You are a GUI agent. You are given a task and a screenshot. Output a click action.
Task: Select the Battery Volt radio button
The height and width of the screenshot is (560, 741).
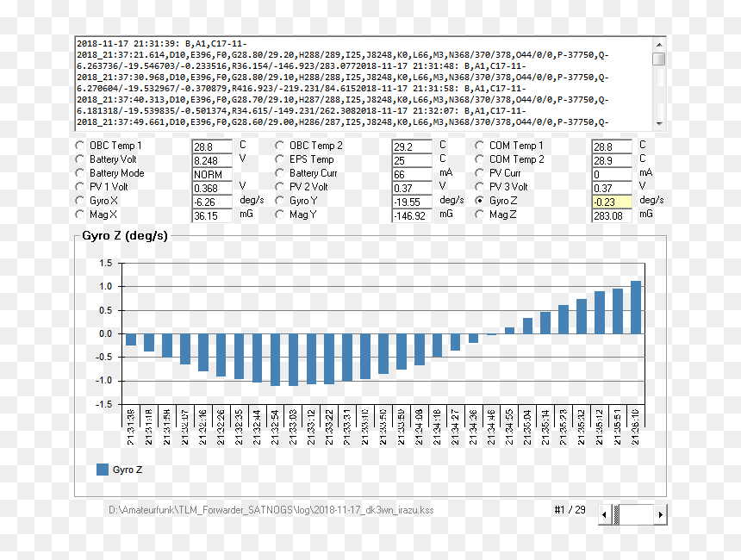click(80, 159)
